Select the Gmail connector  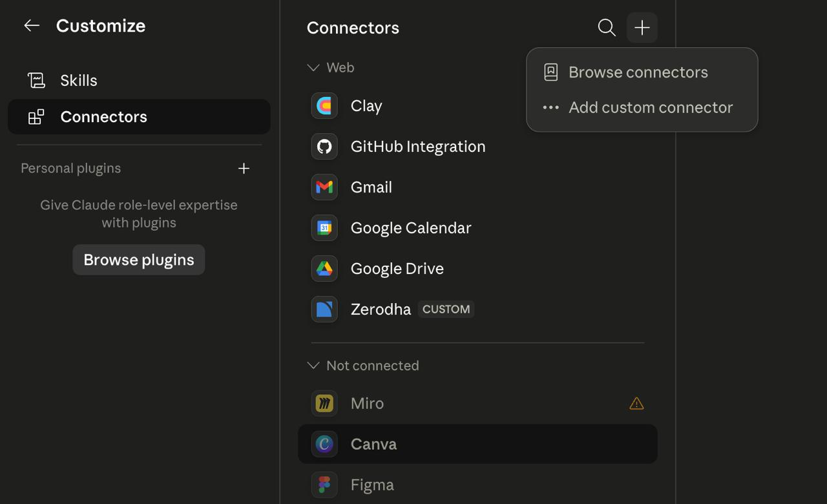pyautogui.click(x=477, y=187)
